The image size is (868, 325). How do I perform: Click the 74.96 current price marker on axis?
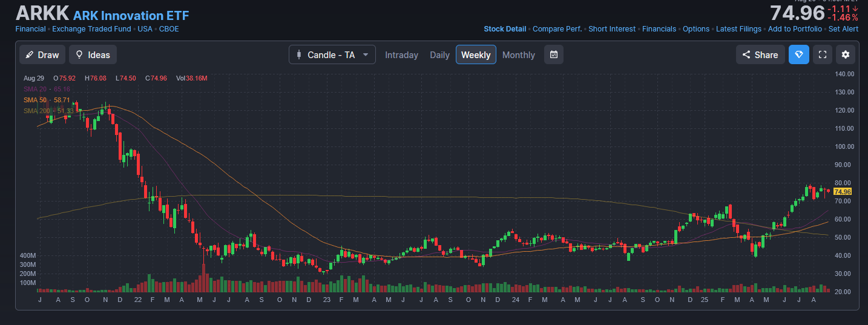tap(842, 192)
